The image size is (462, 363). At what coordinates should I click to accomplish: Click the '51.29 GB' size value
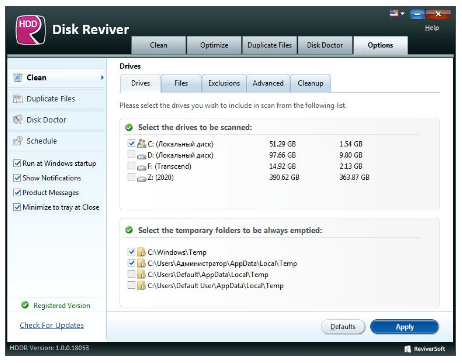(x=282, y=144)
